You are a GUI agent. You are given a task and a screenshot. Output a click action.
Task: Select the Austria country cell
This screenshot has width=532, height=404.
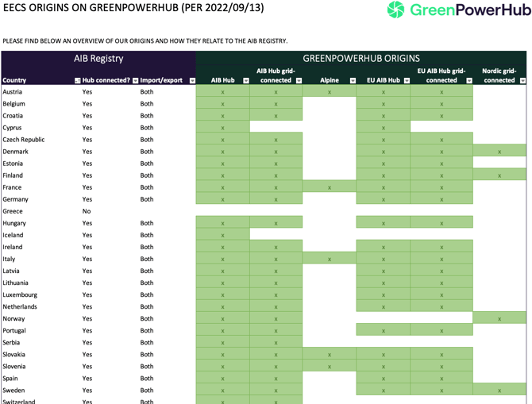[13, 92]
